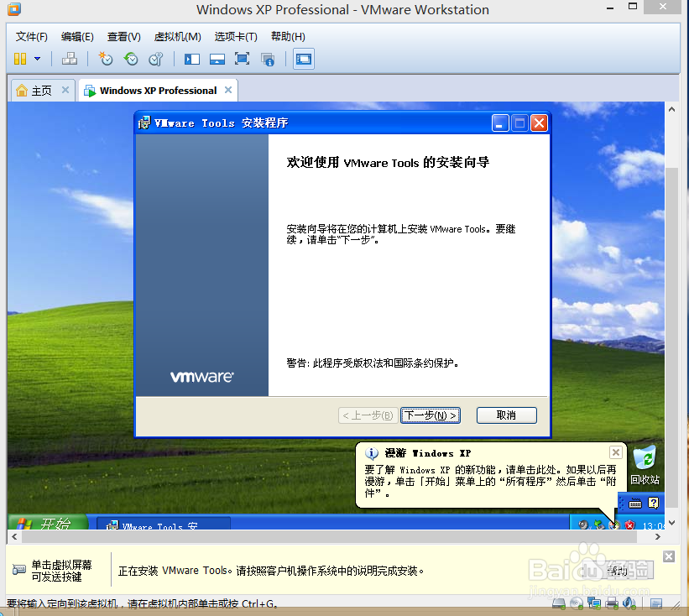Click the Windows XP tour tray icon
Image resolution: width=689 pixels, height=616 pixels.
tap(614, 525)
